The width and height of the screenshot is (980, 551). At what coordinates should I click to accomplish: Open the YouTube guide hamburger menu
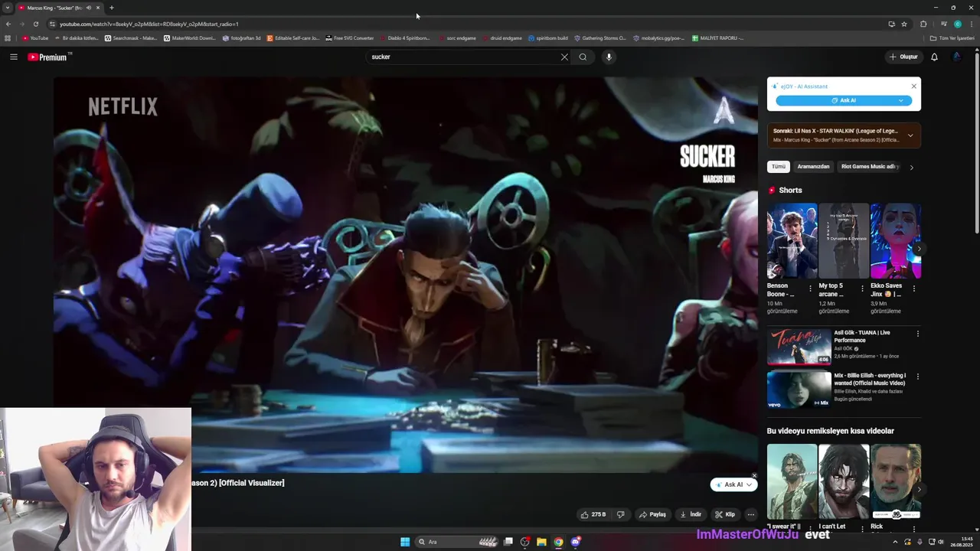click(x=13, y=57)
